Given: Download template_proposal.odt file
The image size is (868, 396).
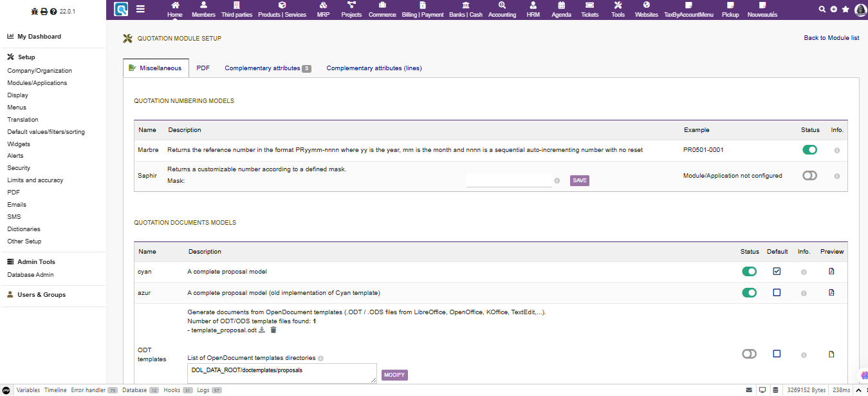Looking at the screenshot, I should [x=262, y=330].
